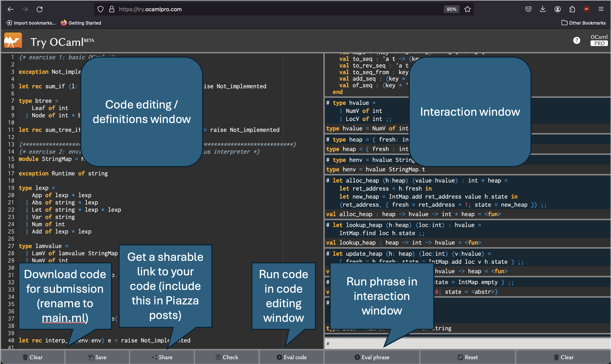This screenshot has width=611, height=364.
Task: Click 'type henv = hvalue StringMap.t' output
Action: click(x=376, y=169)
